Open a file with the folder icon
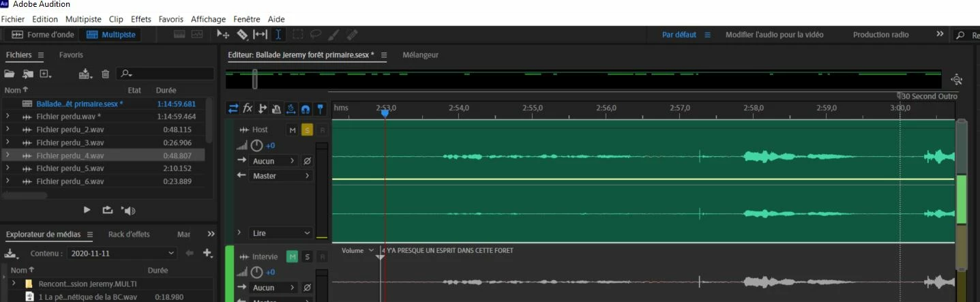The image size is (980, 302). pyautogui.click(x=10, y=74)
